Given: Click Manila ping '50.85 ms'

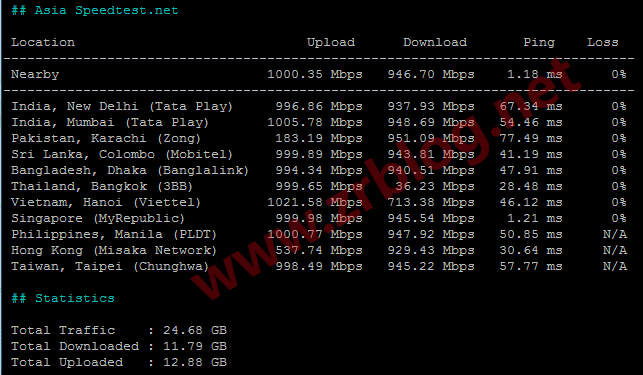Looking at the screenshot, I should pos(531,234).
